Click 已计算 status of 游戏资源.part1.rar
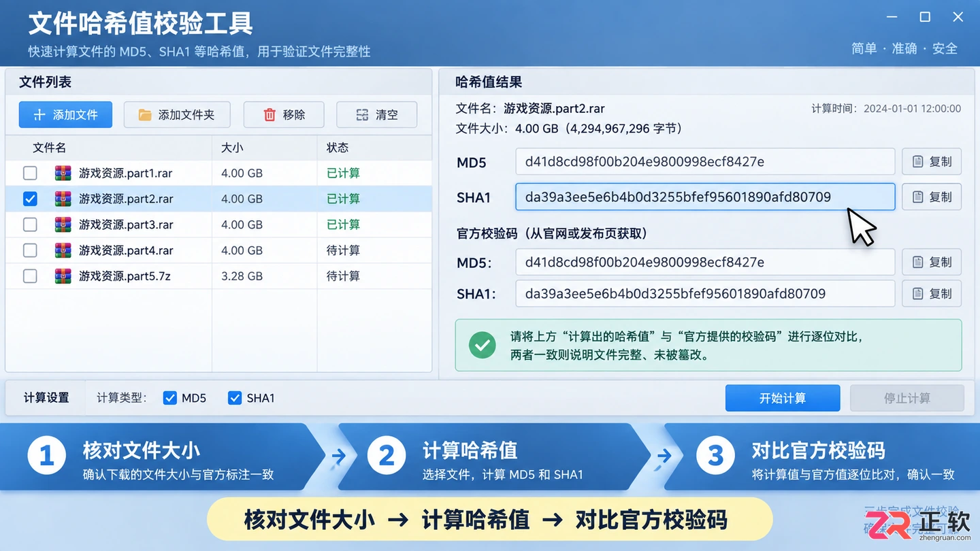Image resolution: width=980 pixels, height=551 pixels. pos(343,173)
